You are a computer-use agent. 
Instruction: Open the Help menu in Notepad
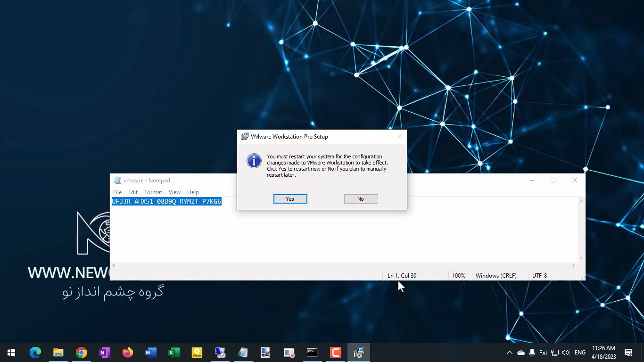click(193, 192)
